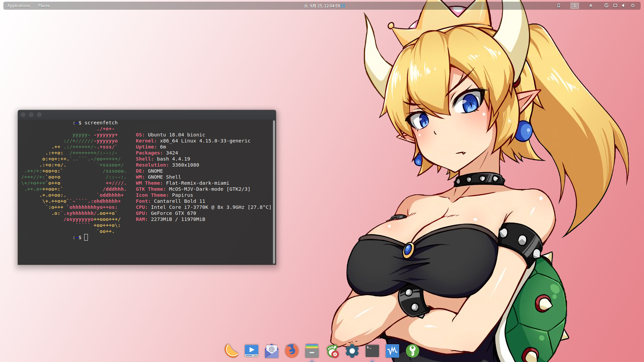Open the system monitor dock icon
Screen dimensions: 644x362
tap(392, 351)
